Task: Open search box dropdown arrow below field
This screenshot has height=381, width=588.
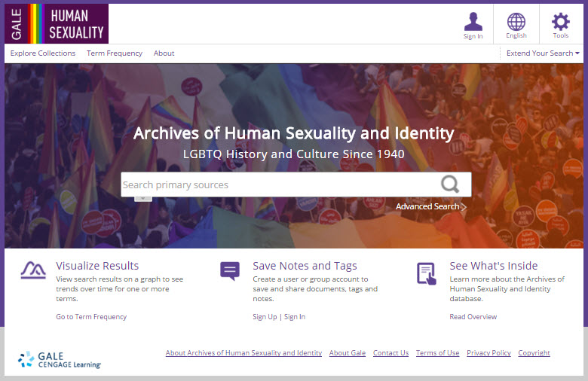Action: coord(143,199)
